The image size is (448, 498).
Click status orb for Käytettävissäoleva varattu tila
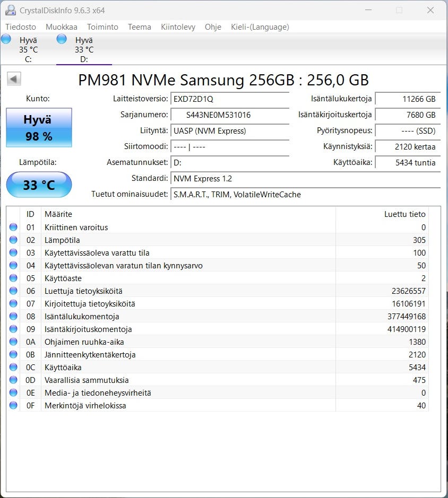click(13, 252)
